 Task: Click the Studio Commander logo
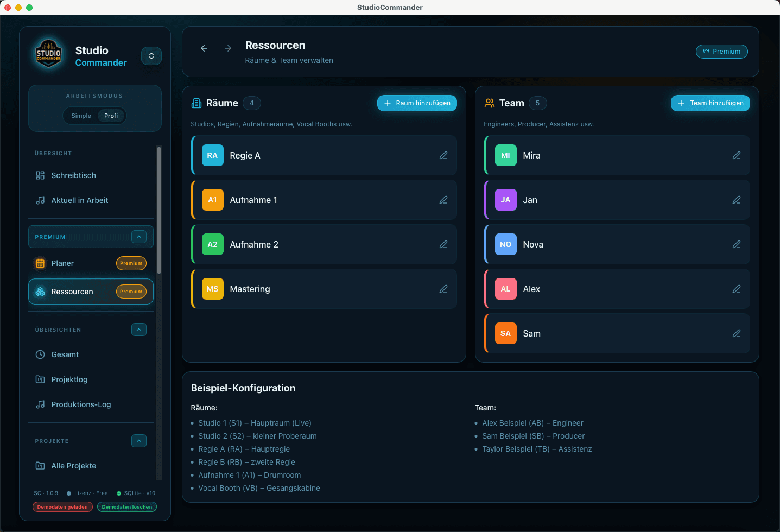pos(49,54)
